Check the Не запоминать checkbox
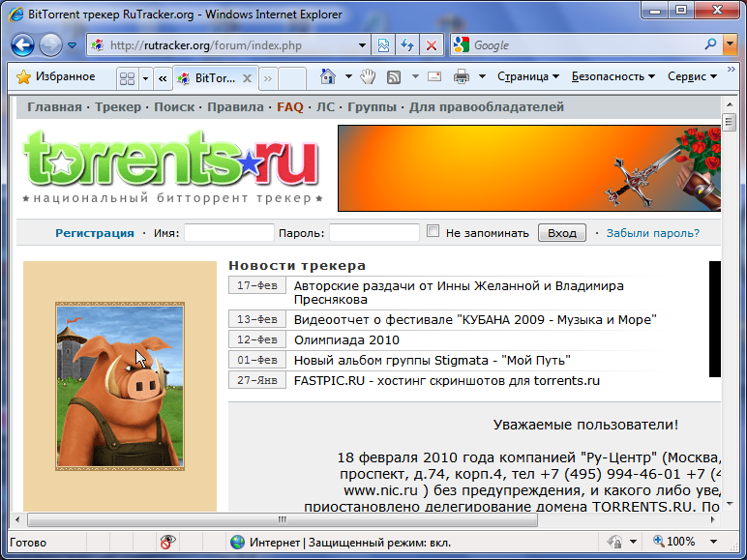747x560 pixels. 433,231
